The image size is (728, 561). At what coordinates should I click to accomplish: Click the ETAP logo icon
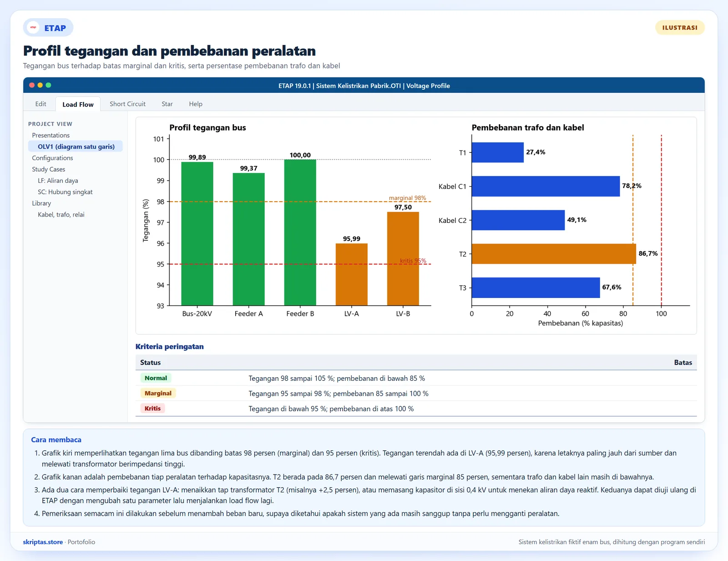click(x=33, y=28)
